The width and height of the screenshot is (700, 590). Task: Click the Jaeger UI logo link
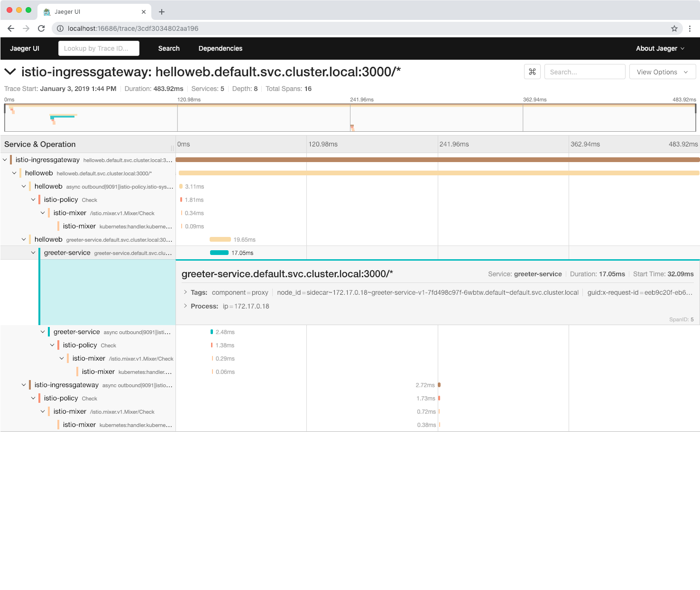coord(25,48)
